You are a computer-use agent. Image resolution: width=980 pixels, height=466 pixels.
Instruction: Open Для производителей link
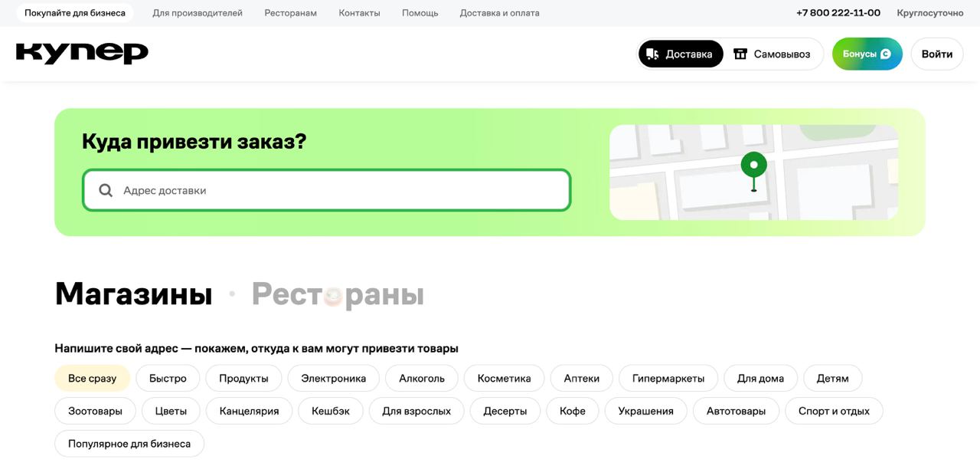pyautogui.click(x=198, y=13)
